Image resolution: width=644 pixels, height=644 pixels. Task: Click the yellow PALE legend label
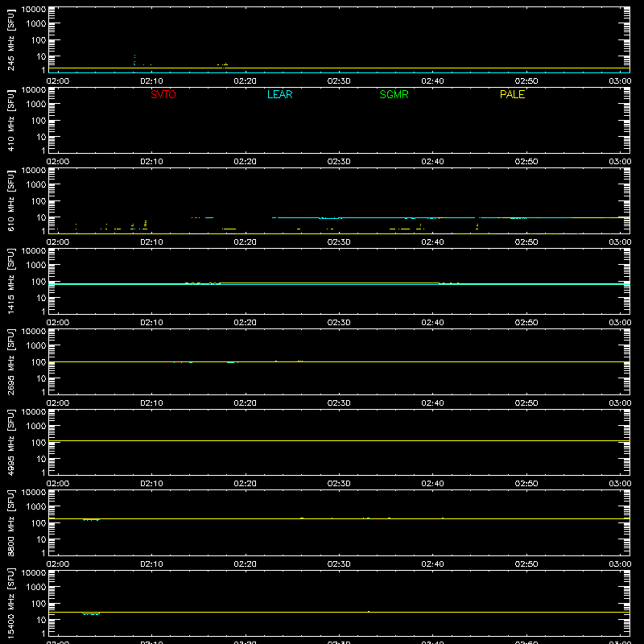(512, 94)
